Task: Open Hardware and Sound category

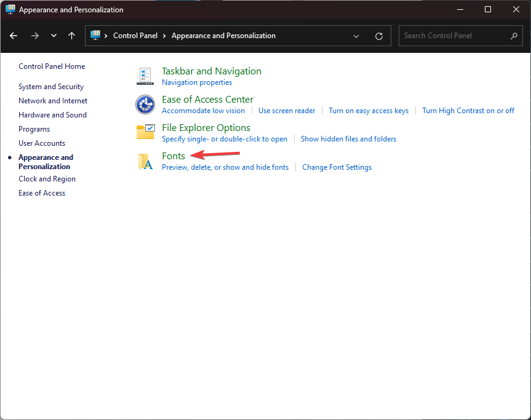Action: point(52,115)
